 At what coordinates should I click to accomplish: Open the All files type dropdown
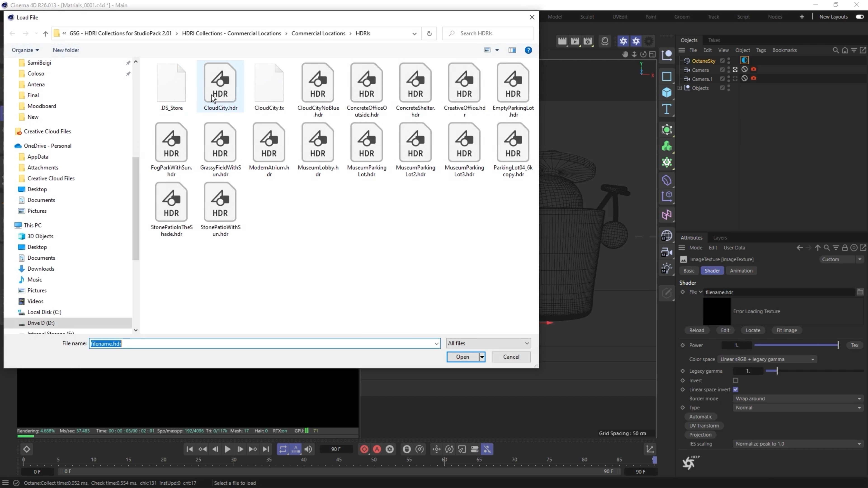pyautogui.click(x=488, y=343)
